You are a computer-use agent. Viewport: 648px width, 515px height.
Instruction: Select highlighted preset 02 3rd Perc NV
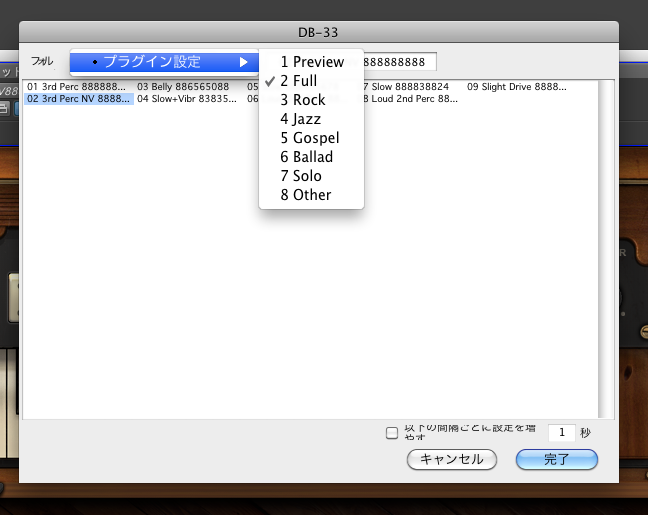point(79,99)
